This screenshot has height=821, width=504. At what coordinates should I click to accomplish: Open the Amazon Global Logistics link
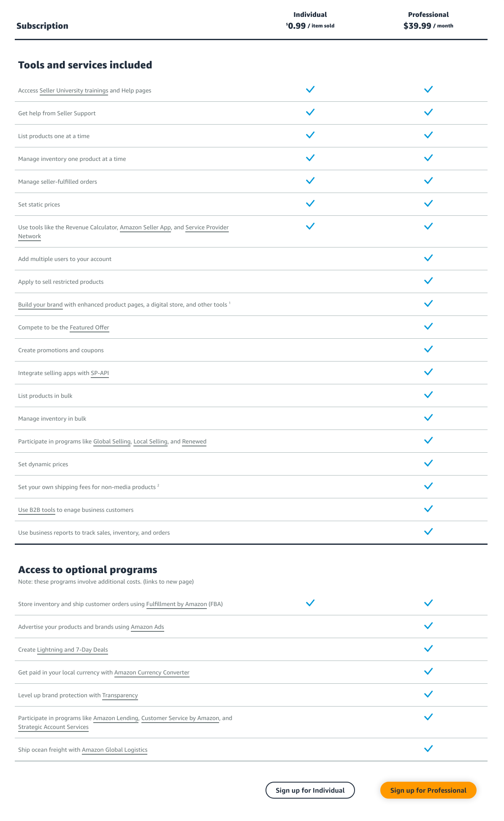pos(115,750)
